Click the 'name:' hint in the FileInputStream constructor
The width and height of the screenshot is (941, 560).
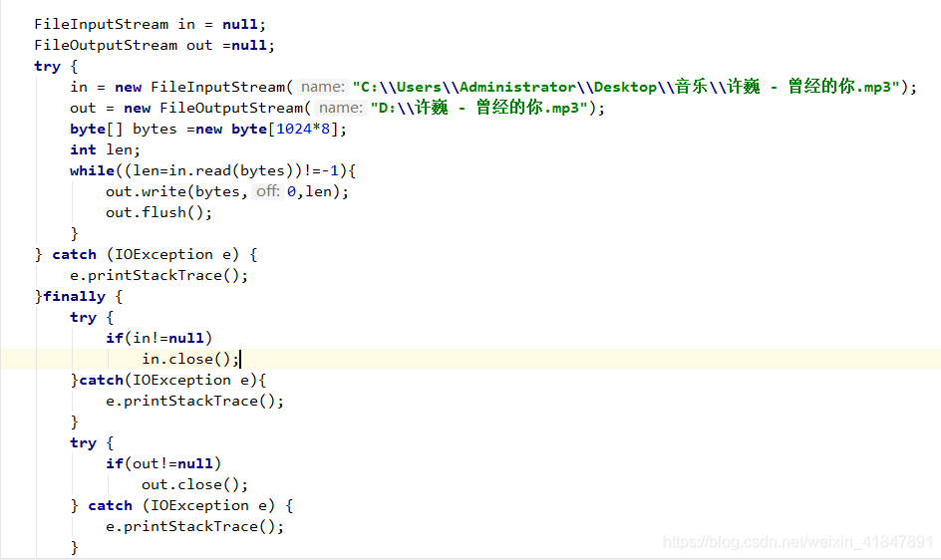pyautogui.click(x=322, y=87)
